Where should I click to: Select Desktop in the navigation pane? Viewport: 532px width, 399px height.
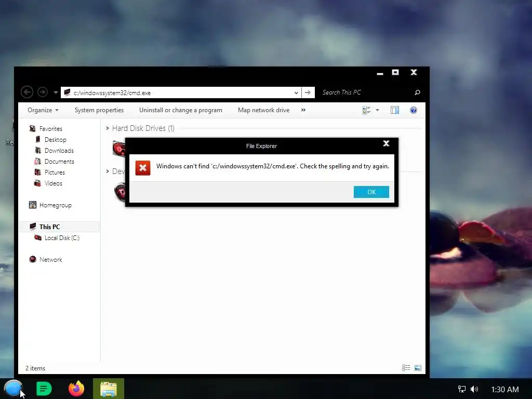point(55,140)
